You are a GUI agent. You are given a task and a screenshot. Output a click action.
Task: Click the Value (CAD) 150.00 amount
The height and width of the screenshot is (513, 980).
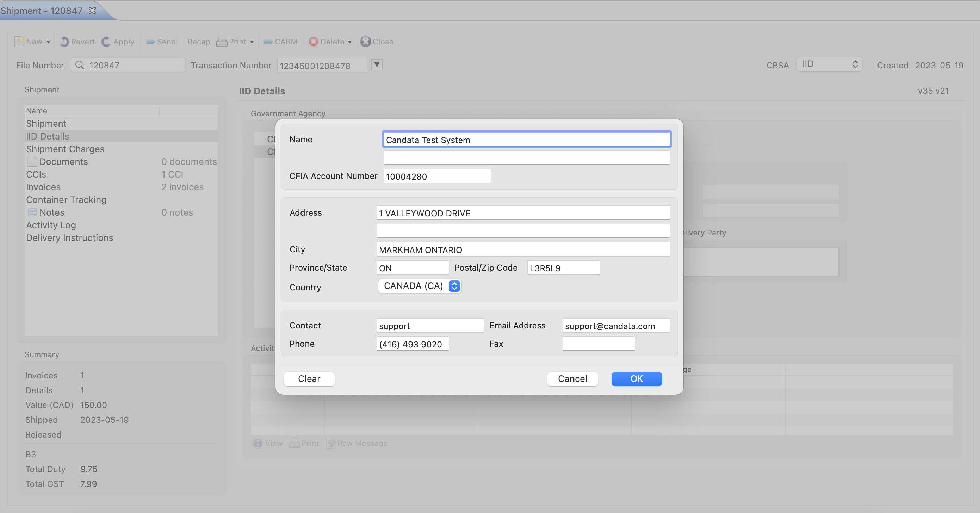[x=94, y=405]
